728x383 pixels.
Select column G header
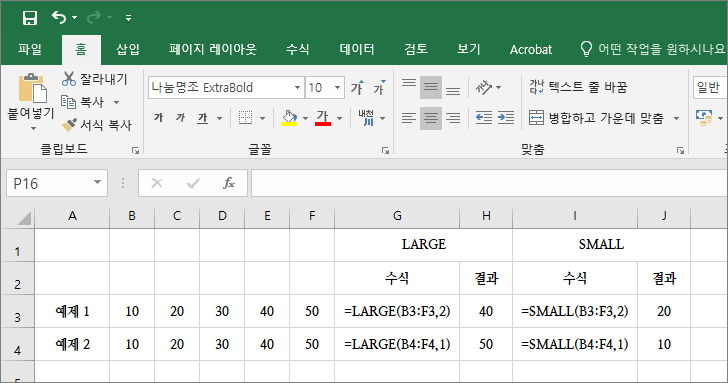(x=397, y=216)
